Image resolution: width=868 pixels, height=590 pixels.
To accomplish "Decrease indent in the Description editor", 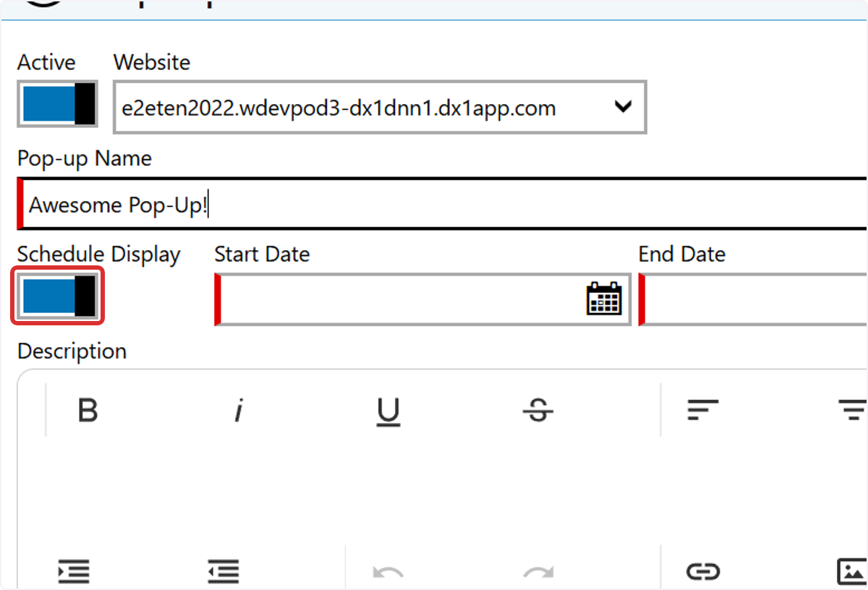I will (x=224, y=571).
